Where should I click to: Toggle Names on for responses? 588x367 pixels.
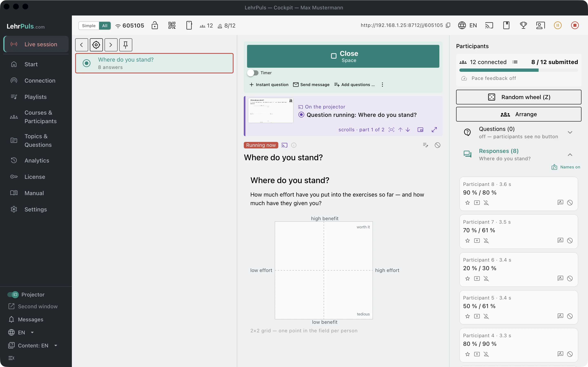tap(566, 167)
